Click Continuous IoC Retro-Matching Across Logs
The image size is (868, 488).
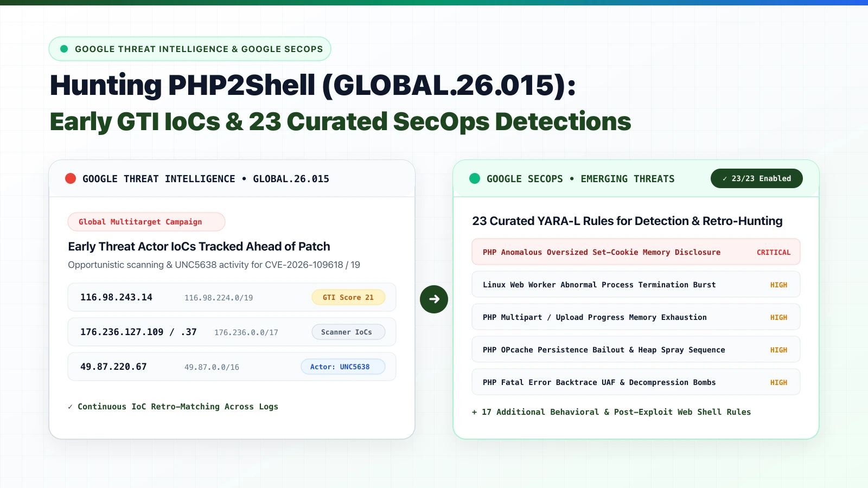(x=173, y=407)
